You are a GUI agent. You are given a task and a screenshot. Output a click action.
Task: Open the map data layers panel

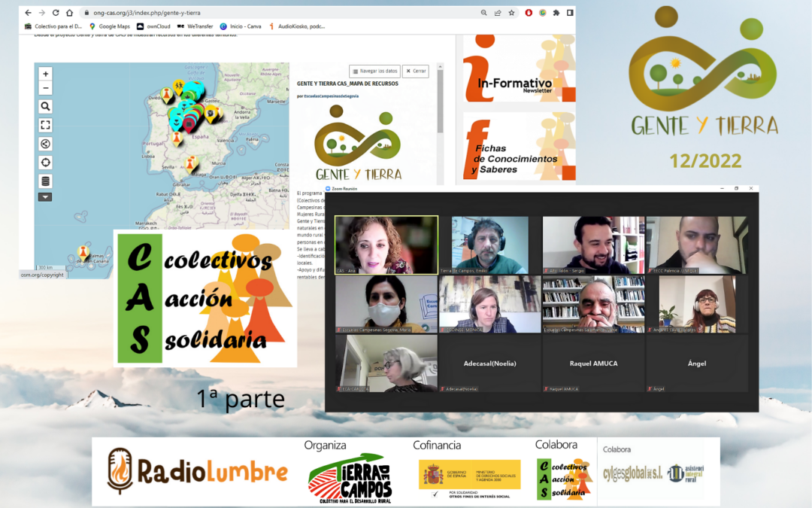(46, 181)
